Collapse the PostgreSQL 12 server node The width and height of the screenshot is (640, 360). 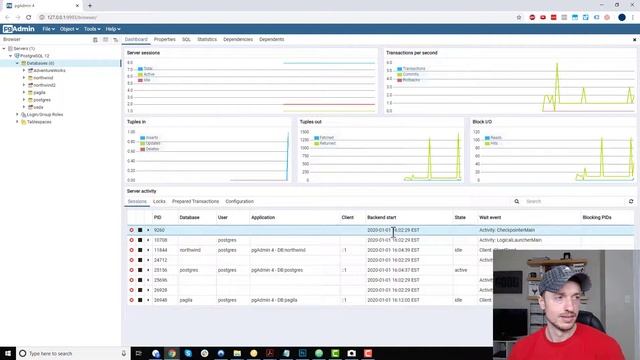[11, 56]
